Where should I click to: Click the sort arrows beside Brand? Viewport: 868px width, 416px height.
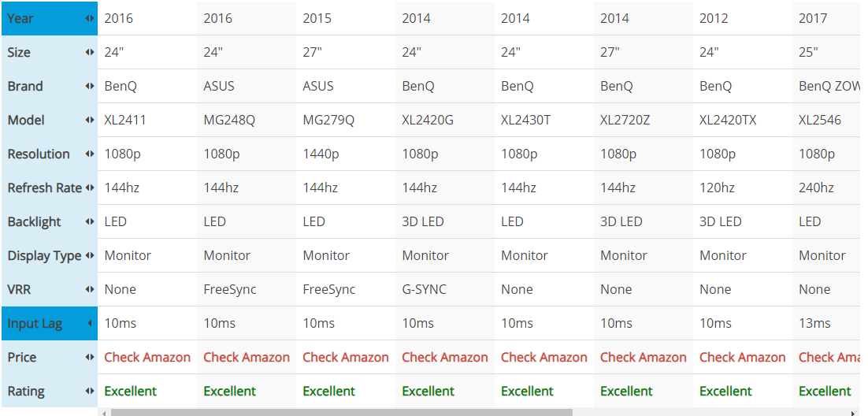[x=90, y=87]
